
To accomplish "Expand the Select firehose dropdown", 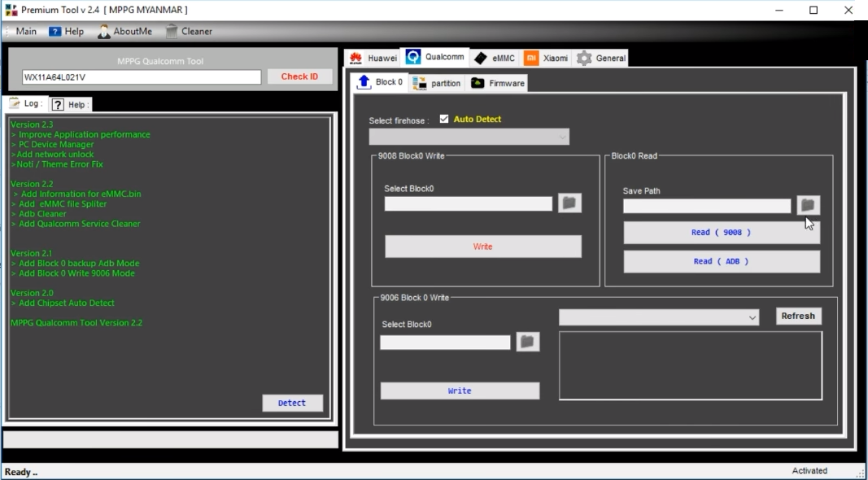I will 469,137.
